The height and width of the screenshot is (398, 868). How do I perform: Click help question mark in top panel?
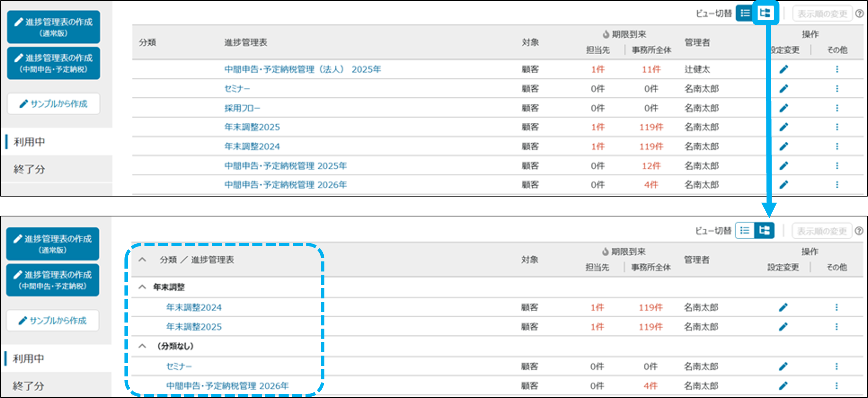click(x=859, y=13)
